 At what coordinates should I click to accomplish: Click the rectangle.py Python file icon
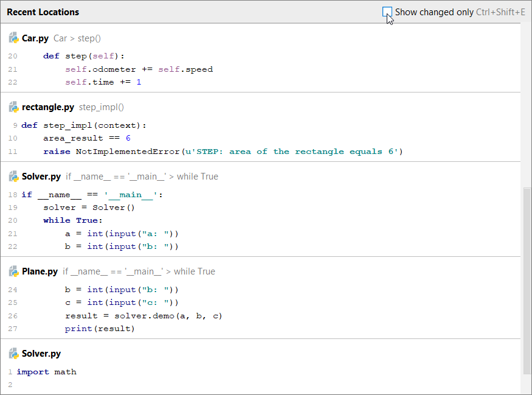click(13, 107)
